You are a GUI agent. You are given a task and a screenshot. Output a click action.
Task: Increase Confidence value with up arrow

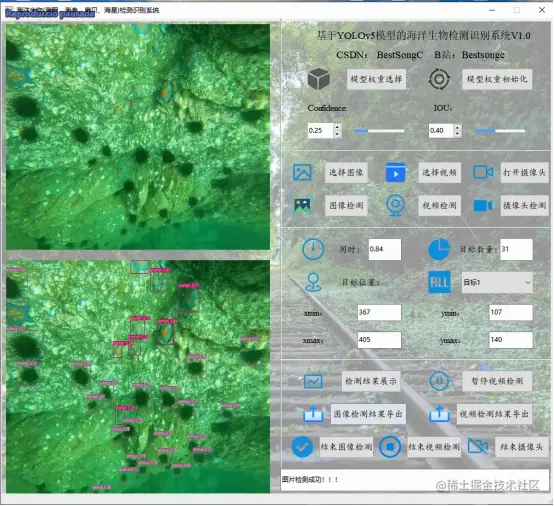pos(337,127)
